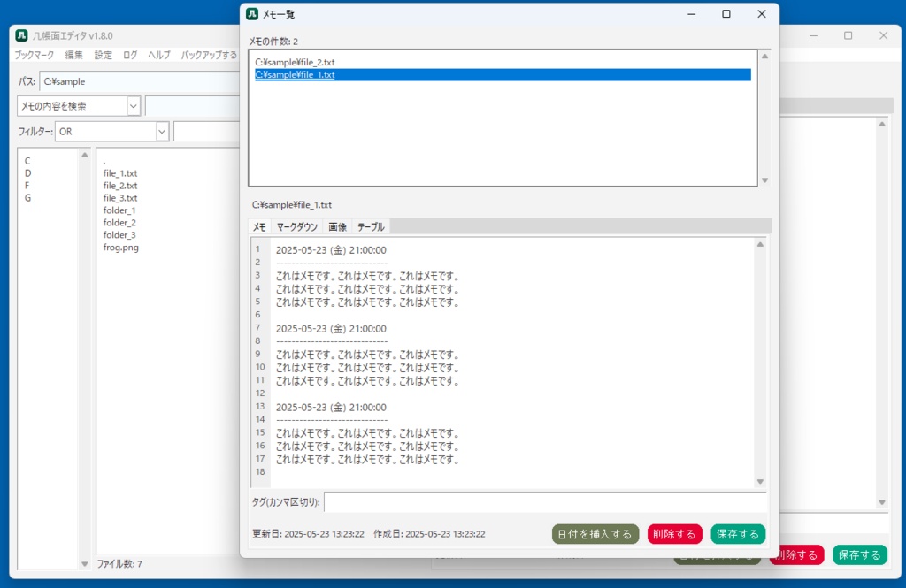The image size is (906, 588).
Task: Select C:¥sample¥file_2.txt in memo list
Action: (x=503, y=63)
